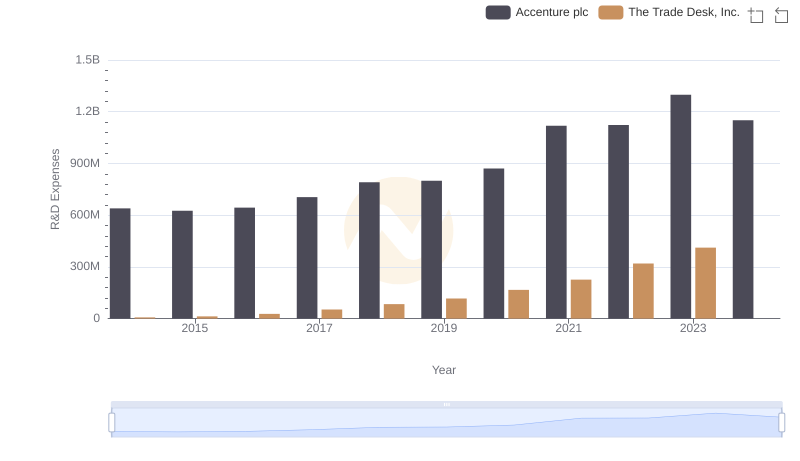This screenshot has width=800, height=461.
Task: Click the 2021 x-axis label
Action: coord(568,328)
